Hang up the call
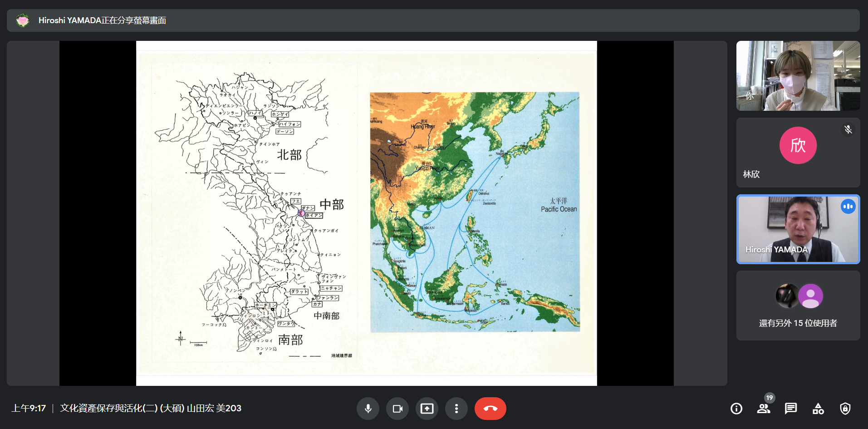868x429 pixels. (x=490, y=409)
